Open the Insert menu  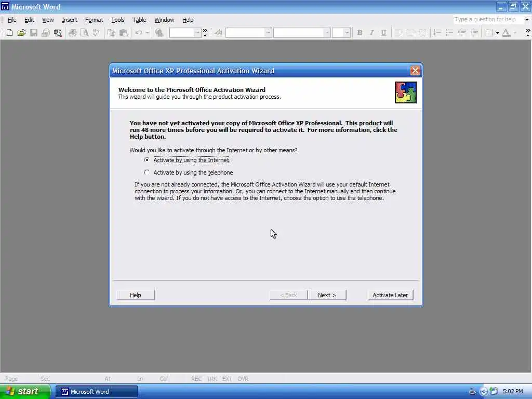coord(70,20)
